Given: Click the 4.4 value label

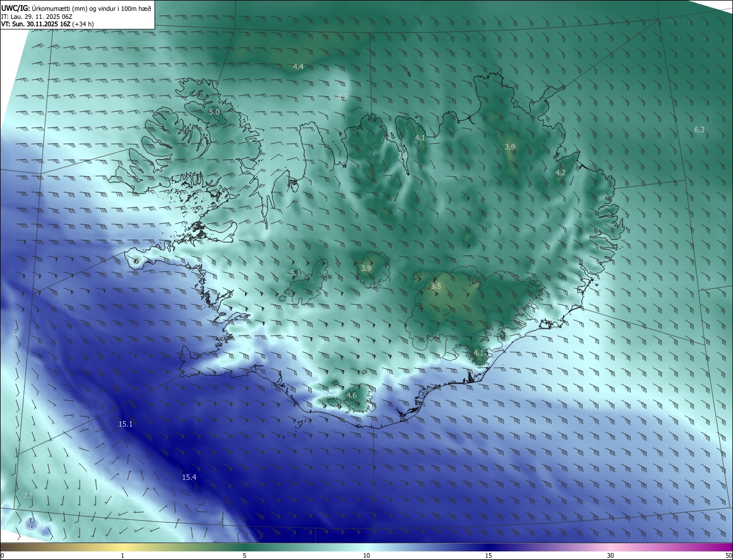Looking at the screenshot, I should (x=298, y=67).
